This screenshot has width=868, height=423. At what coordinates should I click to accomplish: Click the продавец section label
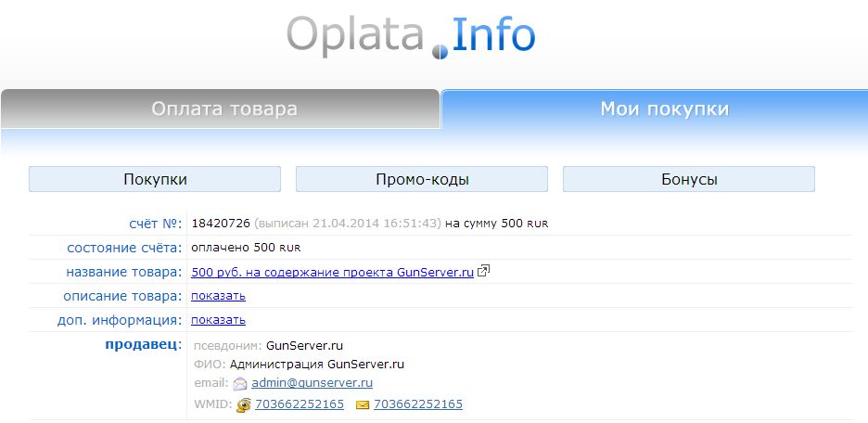(142, 345)
